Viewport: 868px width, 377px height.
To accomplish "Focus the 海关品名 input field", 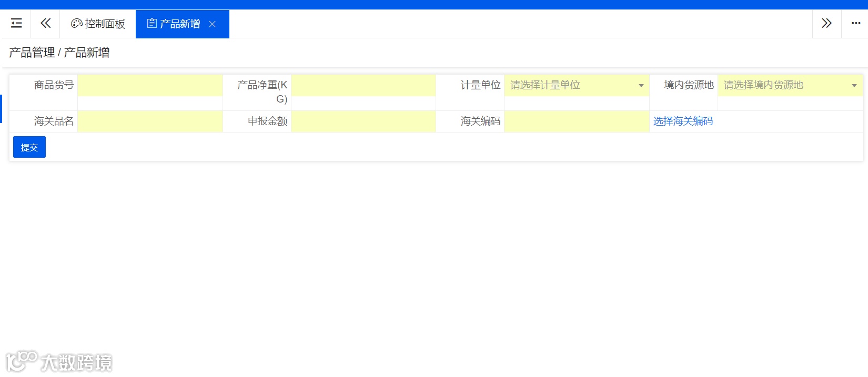I will click(150, 121).
